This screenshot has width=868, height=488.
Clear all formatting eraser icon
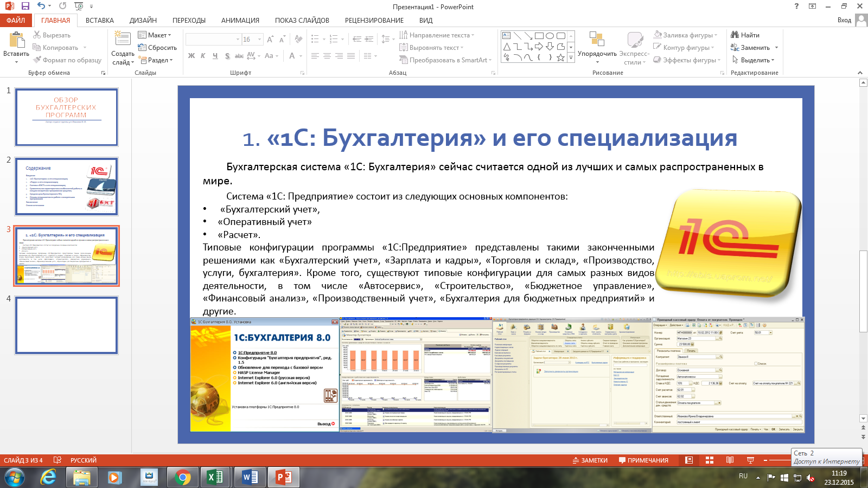(x=298, y=39)
